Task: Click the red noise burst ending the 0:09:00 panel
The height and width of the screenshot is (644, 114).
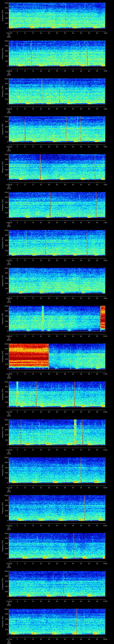Action: coord(103,317)
